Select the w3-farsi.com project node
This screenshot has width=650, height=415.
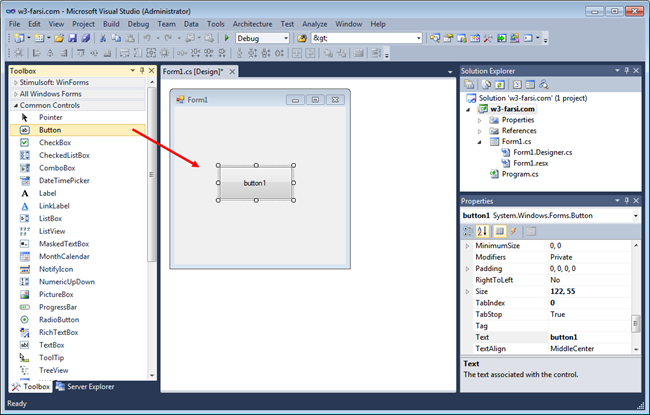point(512,109)
